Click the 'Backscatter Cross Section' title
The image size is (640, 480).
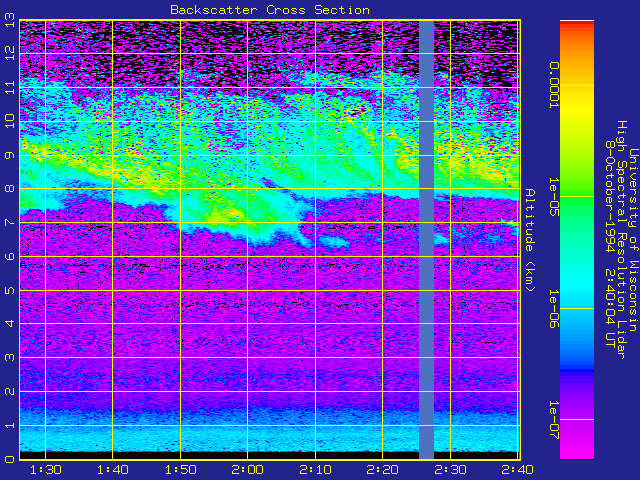270,10
